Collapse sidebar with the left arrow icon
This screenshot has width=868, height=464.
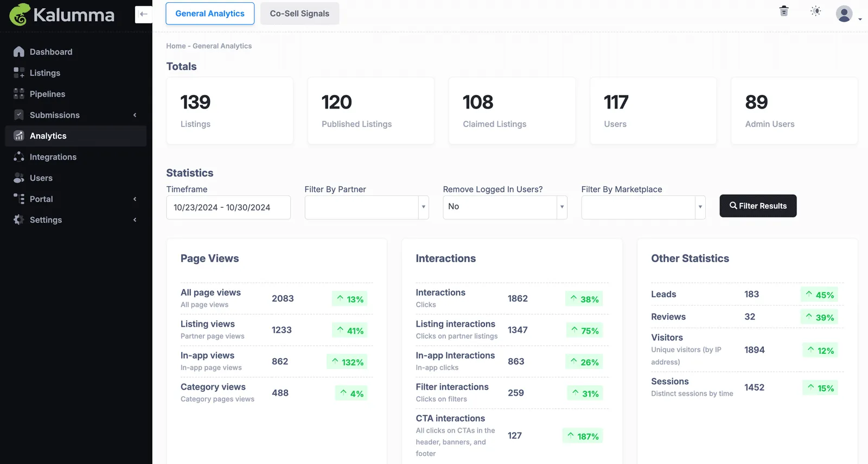point(143,14)
